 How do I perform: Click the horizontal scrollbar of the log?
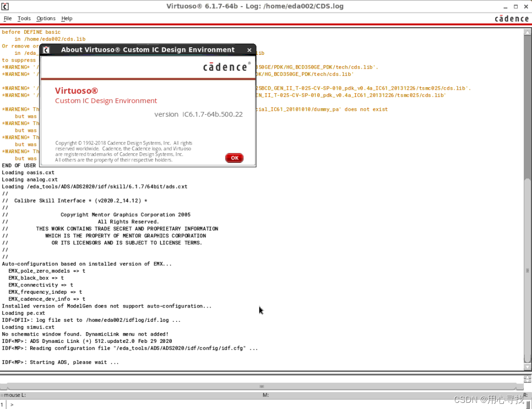[x=261, y=386]
